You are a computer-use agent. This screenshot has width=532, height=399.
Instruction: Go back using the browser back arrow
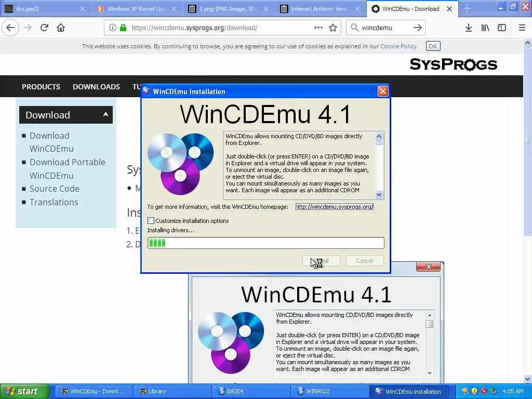[10, 28]
